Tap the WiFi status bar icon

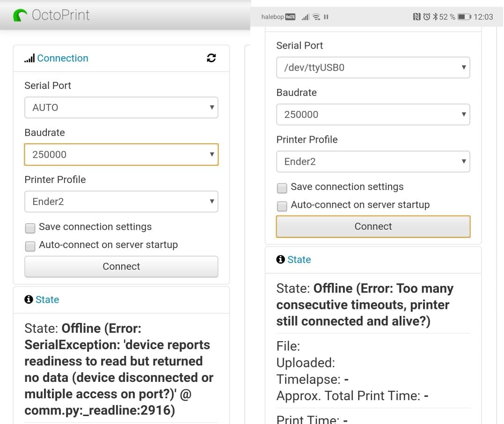click(x=317, y=17)
